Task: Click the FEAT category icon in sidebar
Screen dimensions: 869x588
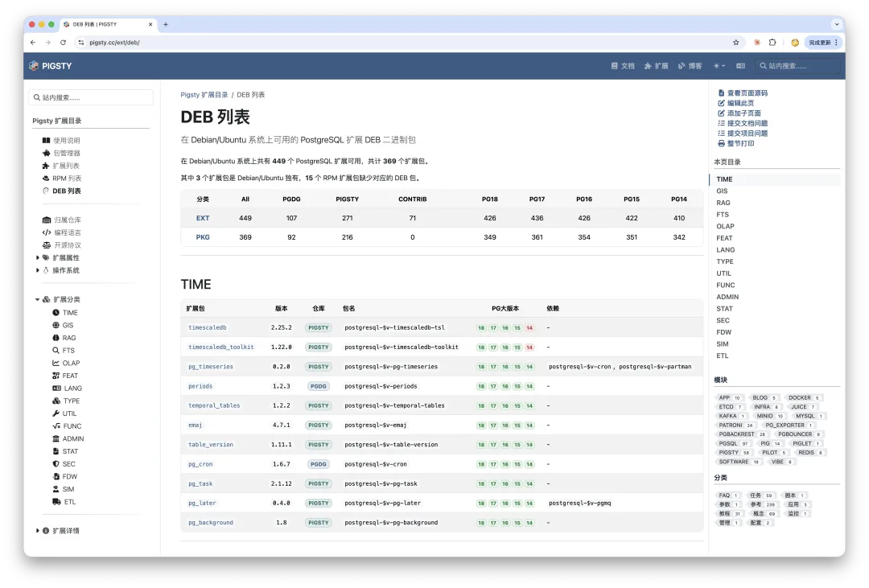Action: coord(56,376)
